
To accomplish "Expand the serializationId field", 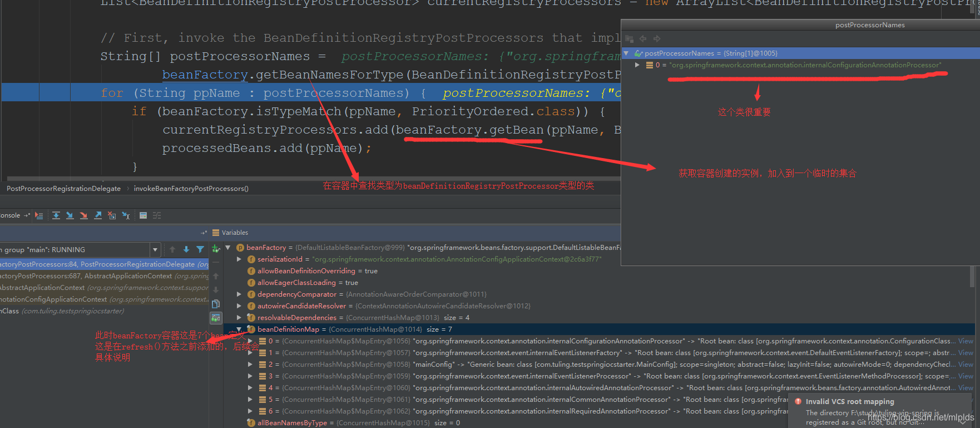I will tap(239, 259).
